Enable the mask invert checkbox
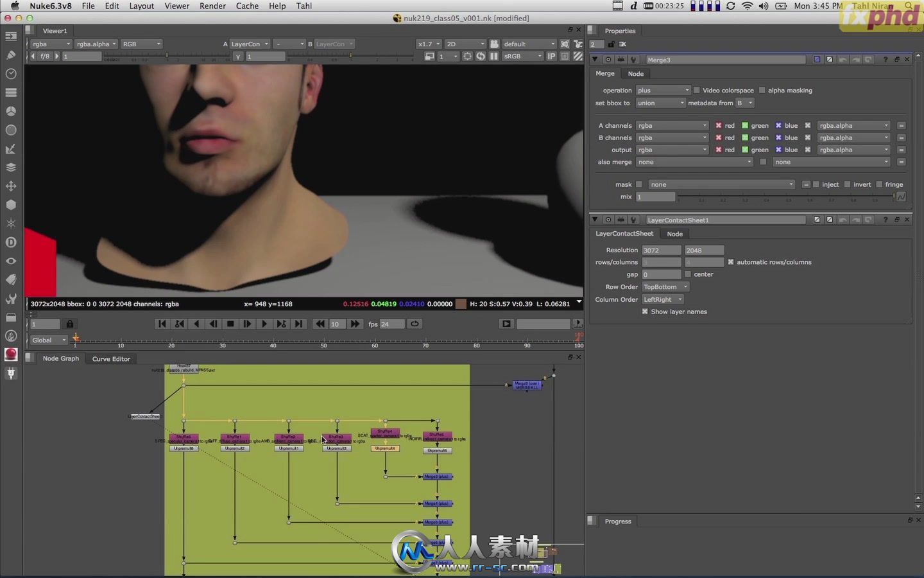 click(848, 185)
